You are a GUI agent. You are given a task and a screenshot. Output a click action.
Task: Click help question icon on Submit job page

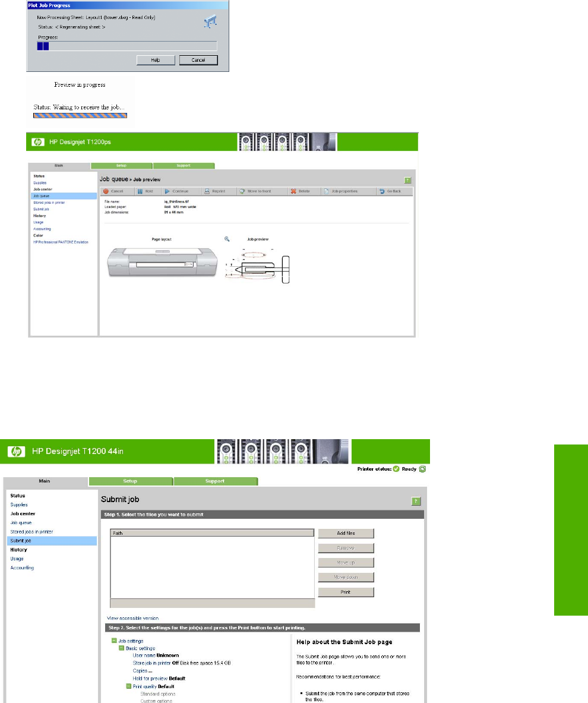416,501
